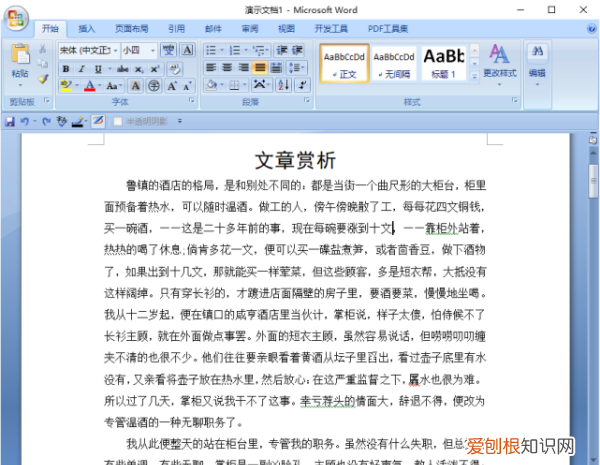Activate the Format Painter brush
600x465 pixels.
(43, 79)
